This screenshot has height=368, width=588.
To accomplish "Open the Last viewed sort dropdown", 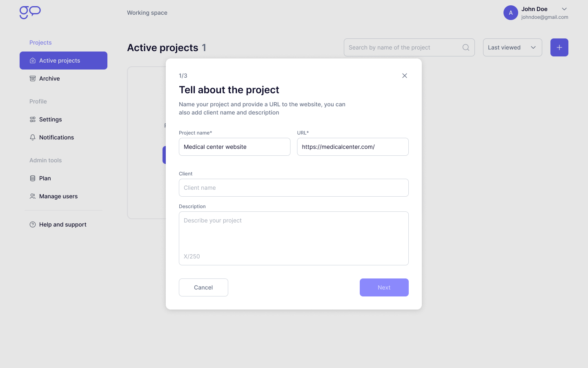I will [x=512, y=47].
